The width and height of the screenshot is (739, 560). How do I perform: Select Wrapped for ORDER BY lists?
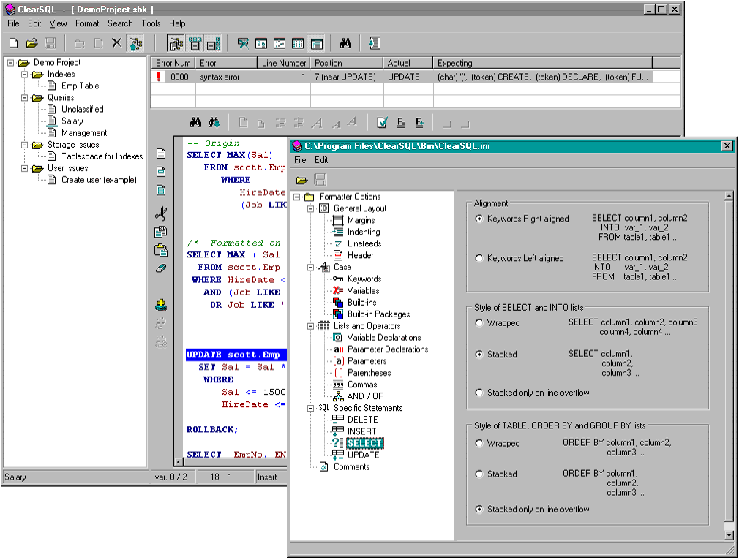coord(479,443)
